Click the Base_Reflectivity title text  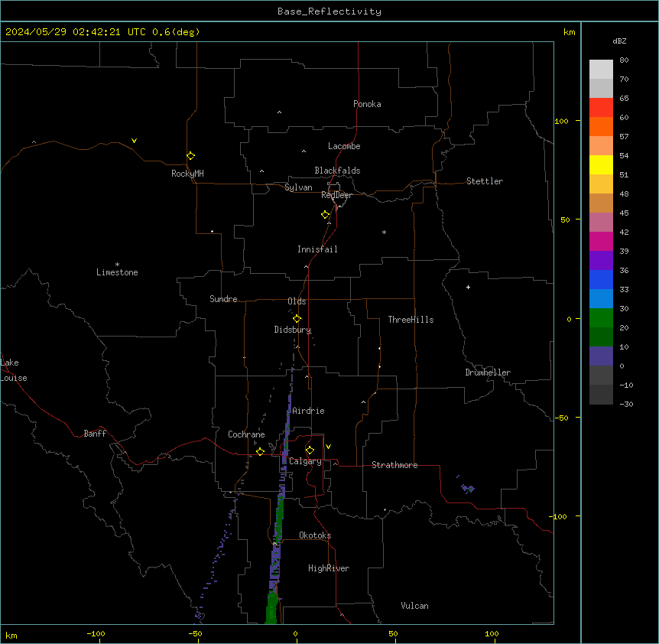pyautogui.click(x=329, y=11)
